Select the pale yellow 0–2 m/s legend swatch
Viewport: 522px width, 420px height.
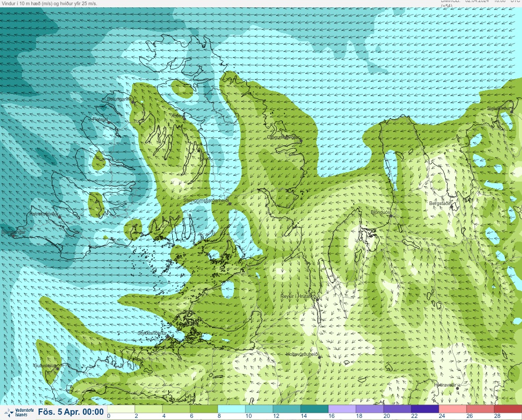click(x=121, y=409)
